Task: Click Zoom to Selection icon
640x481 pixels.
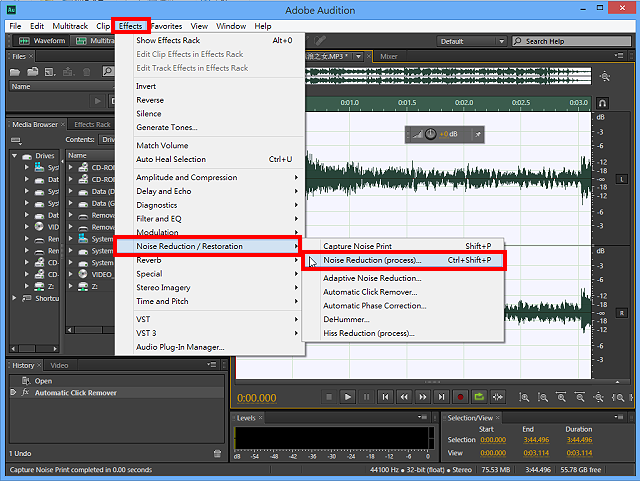Action: (x=618, y=397)
